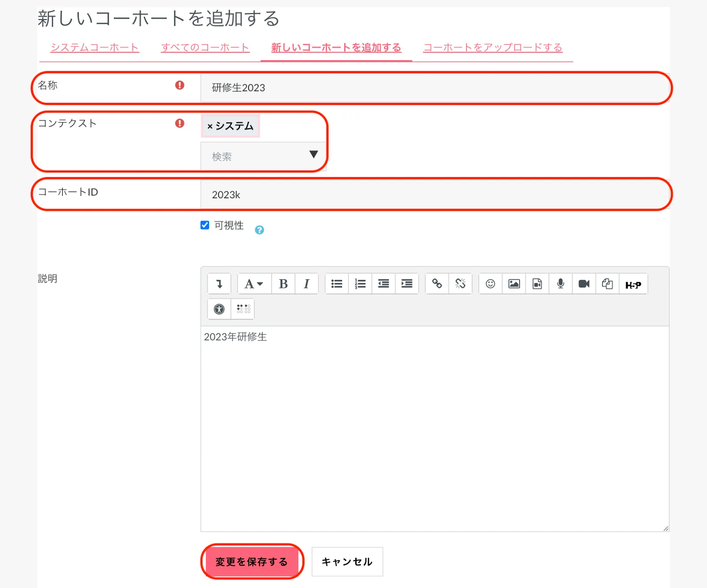Record video with camera icon
Image resolution: width=707 pixels, height=588 pixels.
tap(584, 284)
